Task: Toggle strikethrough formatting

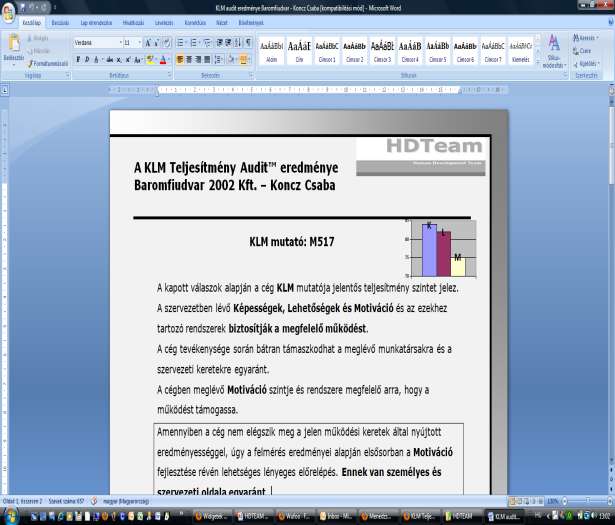Action: pos(109,60)
